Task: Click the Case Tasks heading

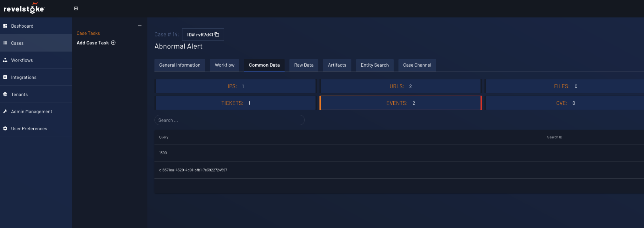Action: click(x=88, y=33)
